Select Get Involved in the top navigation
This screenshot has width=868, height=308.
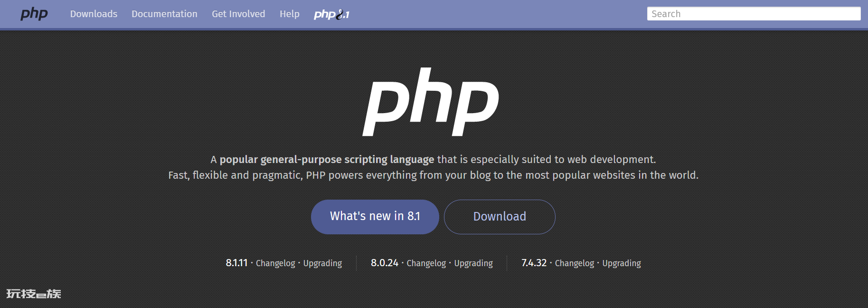[x=238, y=14]
